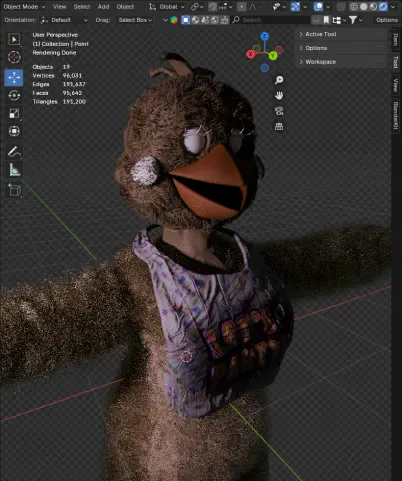The width and height of the screenshot is (402, 481).
Task: Toggle proportional editing button
Action: (242, 7)
